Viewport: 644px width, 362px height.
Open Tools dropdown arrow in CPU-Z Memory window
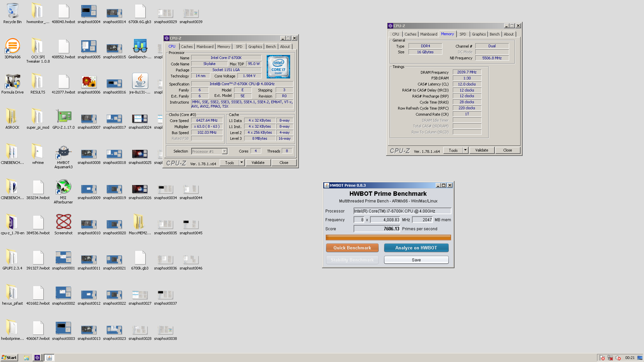[465, 150]
